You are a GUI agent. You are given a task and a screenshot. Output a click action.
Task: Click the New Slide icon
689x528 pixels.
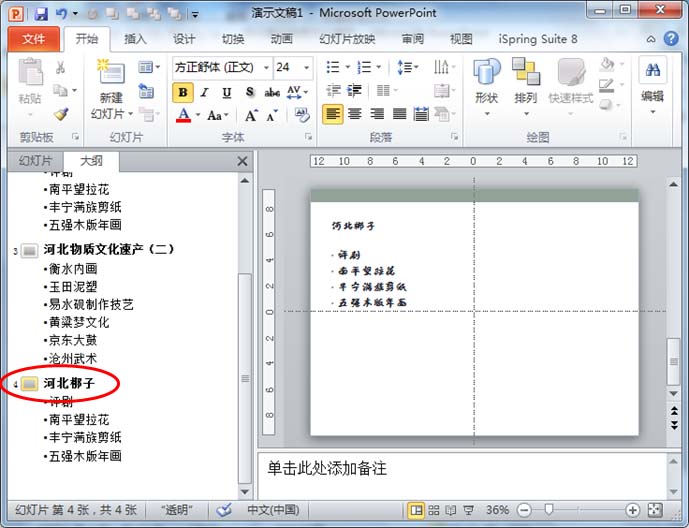coord(110,73)
